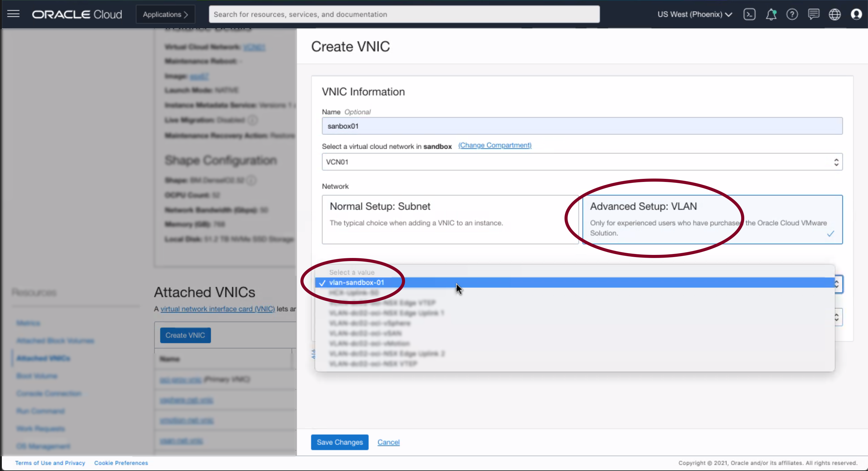Screen dimensions: 868x471
Task: Select vlan-sandbox-01 from the list
Action: [356, 283]
